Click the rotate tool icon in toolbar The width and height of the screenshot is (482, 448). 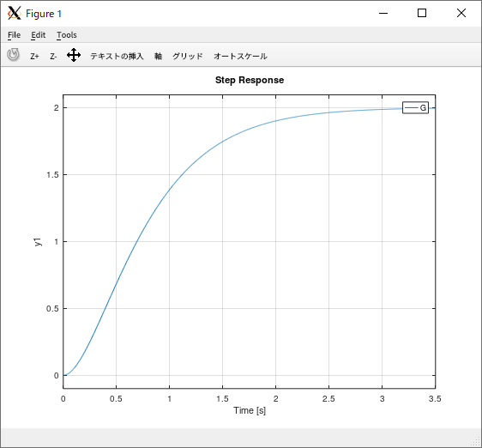pos(13,55)
